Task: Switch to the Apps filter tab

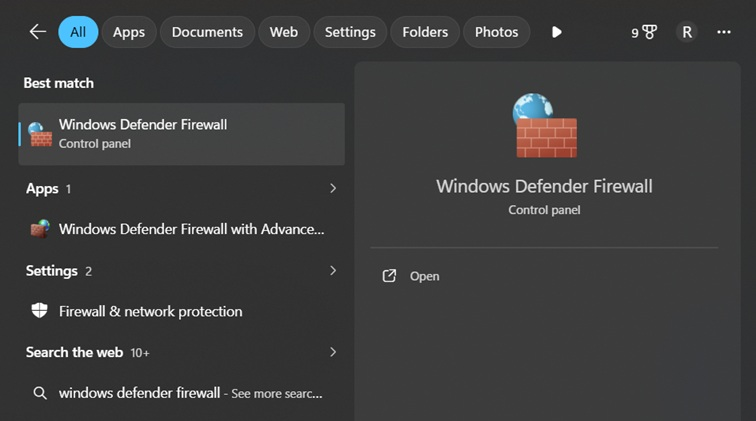Action: tap(129, 32)
